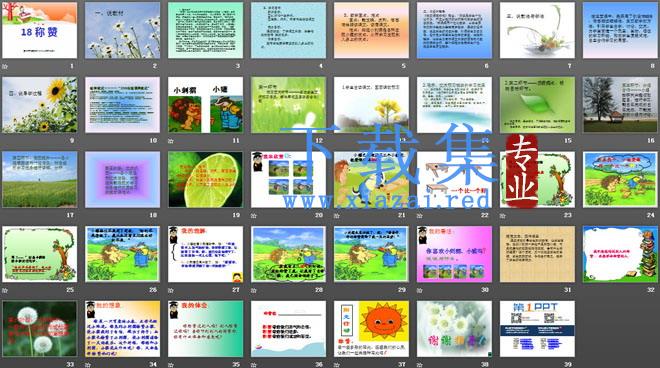Viewport: 660px width, 368px height.
Task: Choose the stacked books slide 32
Action: (x=620, y=254)
